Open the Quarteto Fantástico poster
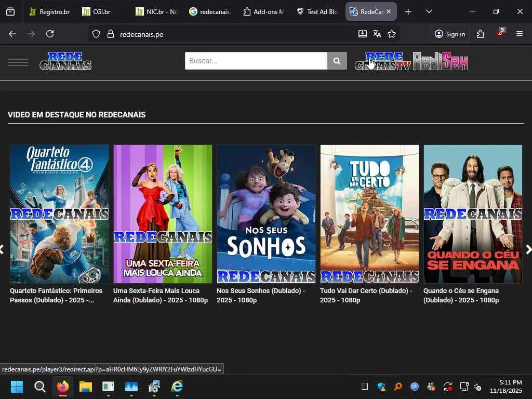Screen dimensions: 532x399 tap(59, 214)
